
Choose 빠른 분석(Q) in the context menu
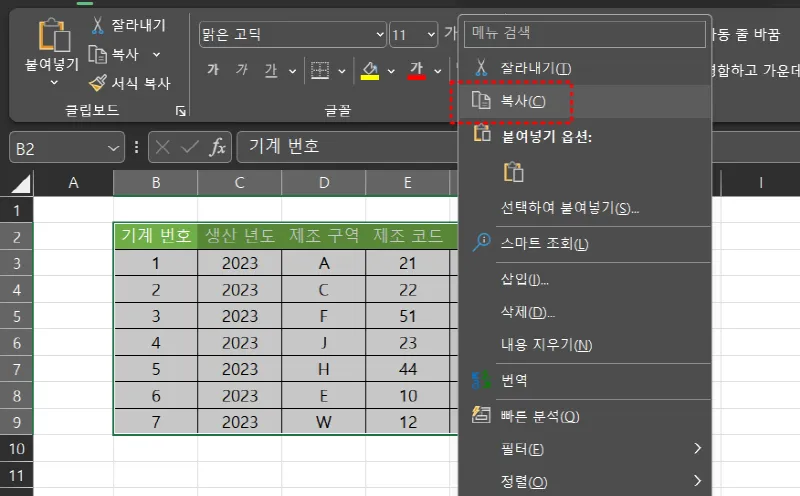pos(585,416)
